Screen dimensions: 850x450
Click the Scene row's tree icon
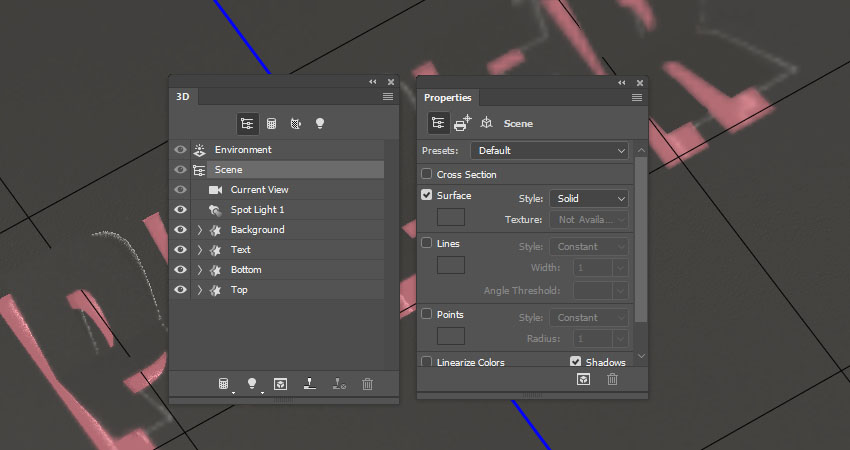click(199, 170)
